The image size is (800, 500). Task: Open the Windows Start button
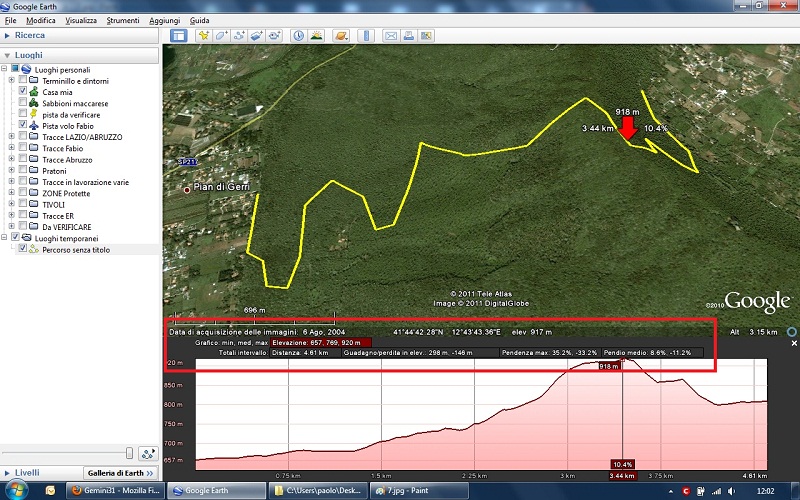point(15,490)
